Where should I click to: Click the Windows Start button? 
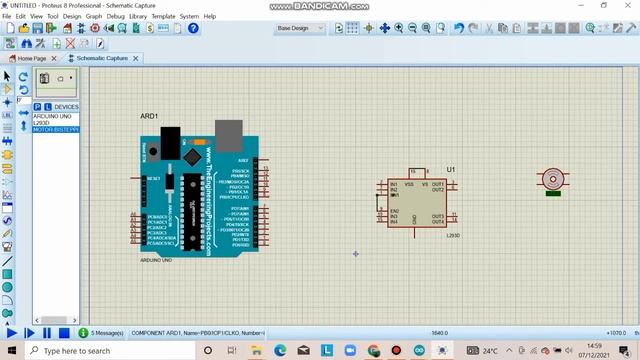pyautogui.click(x=12, y=351)
